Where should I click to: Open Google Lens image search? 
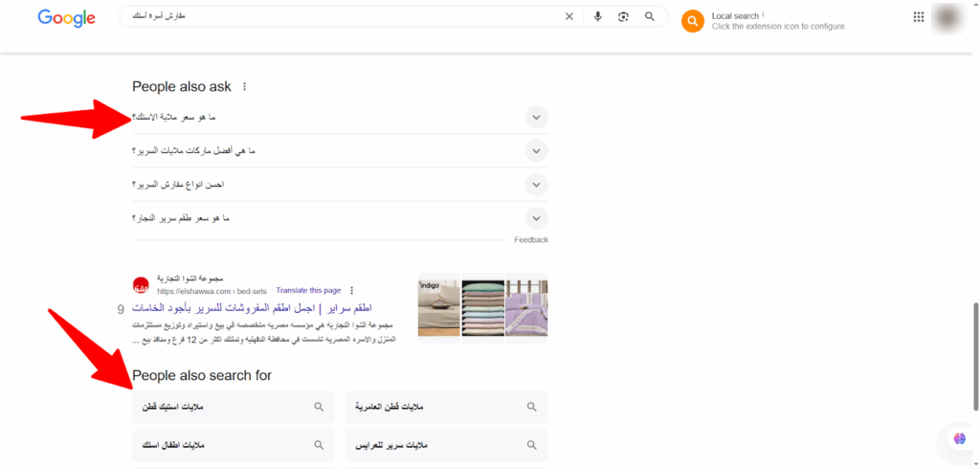pos(624,16)
